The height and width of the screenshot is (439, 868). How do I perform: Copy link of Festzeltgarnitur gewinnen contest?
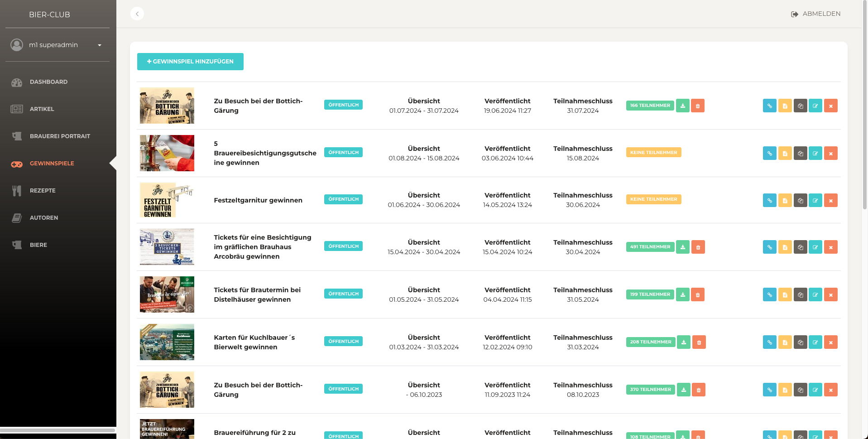pyautogui.click(x=769, y=200)
